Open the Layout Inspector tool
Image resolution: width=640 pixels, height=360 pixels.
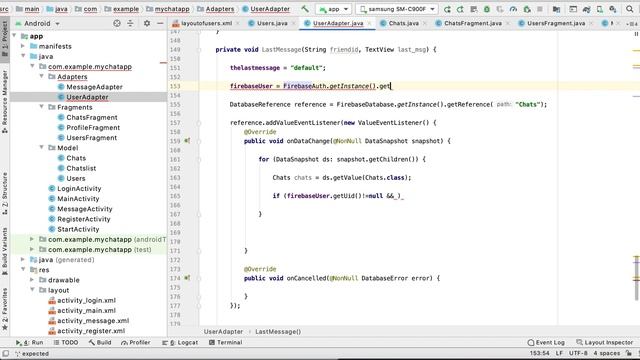pyautogui.click(x=604, y=342)
